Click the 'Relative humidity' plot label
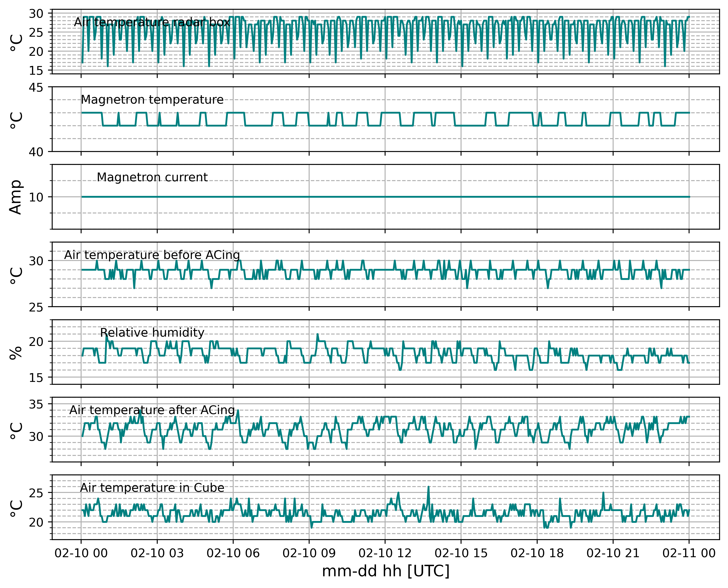Screen dimensions: 728x588 (x=152, y=333)
